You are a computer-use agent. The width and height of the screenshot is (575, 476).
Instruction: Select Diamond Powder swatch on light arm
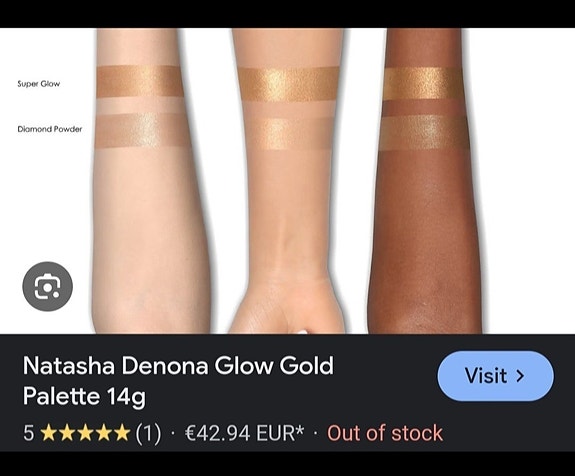141,130
